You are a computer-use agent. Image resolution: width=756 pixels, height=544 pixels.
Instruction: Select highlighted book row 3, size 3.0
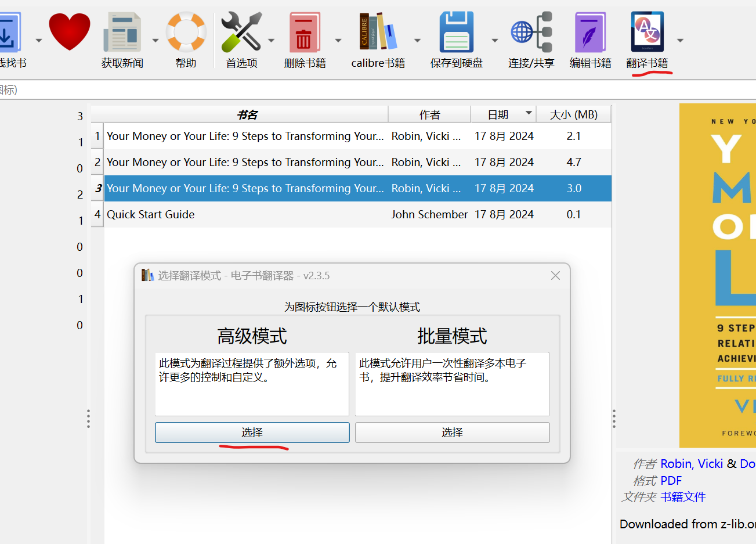pyautogui.click(x=357, y=188)
